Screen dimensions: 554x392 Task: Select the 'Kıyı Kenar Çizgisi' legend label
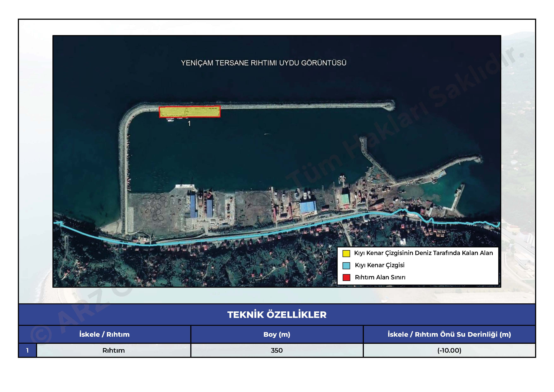379,265
